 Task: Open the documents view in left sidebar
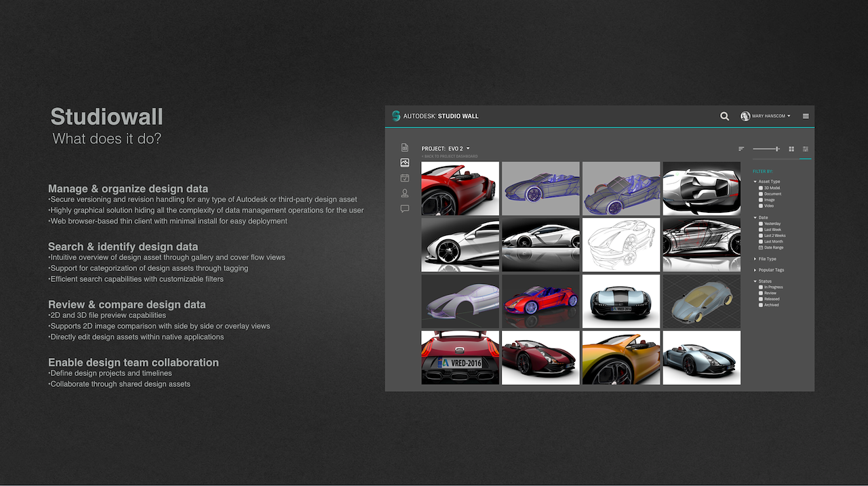click(405, 148)
